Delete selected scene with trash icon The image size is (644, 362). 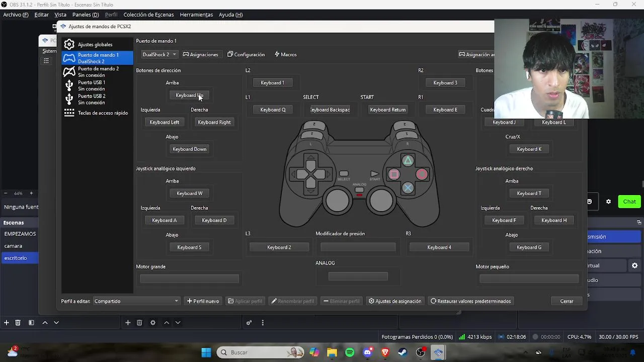tap(18, 323)
